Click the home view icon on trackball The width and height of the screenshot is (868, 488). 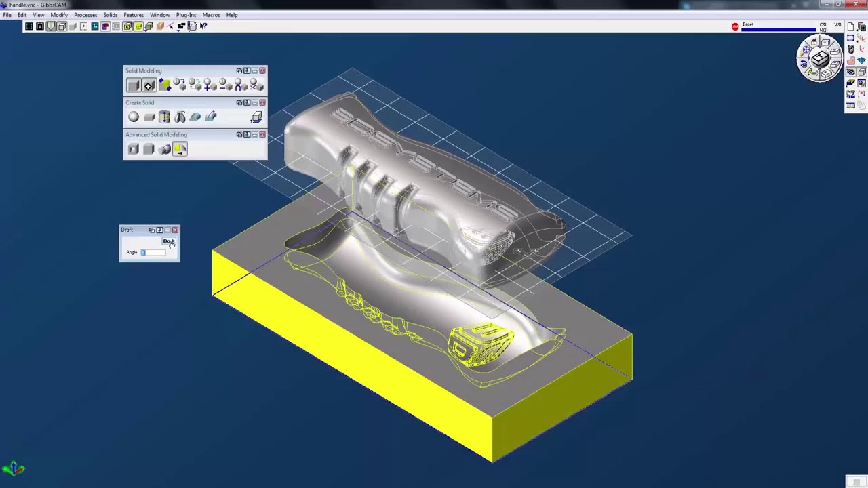[814, 41]
